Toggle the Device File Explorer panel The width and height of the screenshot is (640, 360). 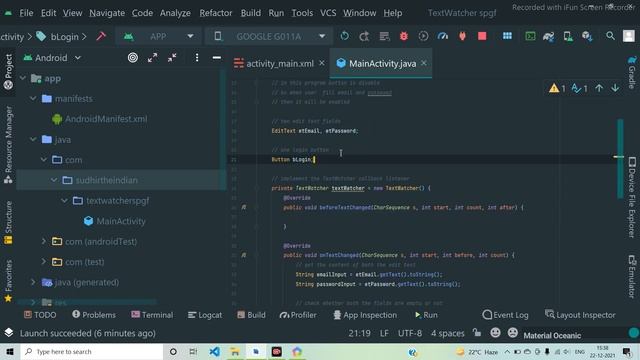632,197
